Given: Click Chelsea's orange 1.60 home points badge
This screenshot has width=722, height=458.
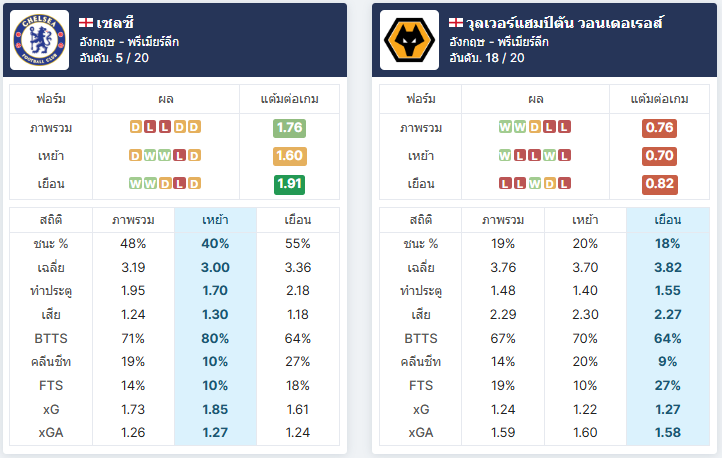Looking at the screenshot, I should coord(289,156).
